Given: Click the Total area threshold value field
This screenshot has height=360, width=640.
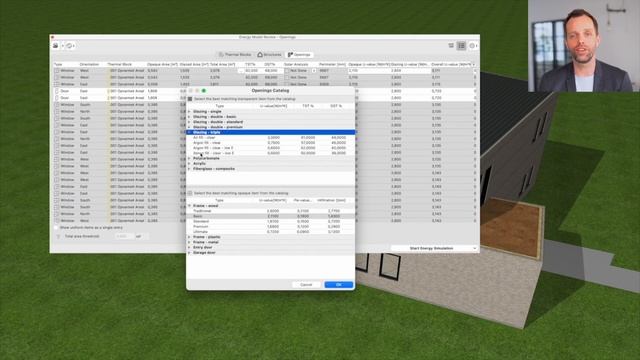Looking at the screenshot, I should tap(124, 236).
